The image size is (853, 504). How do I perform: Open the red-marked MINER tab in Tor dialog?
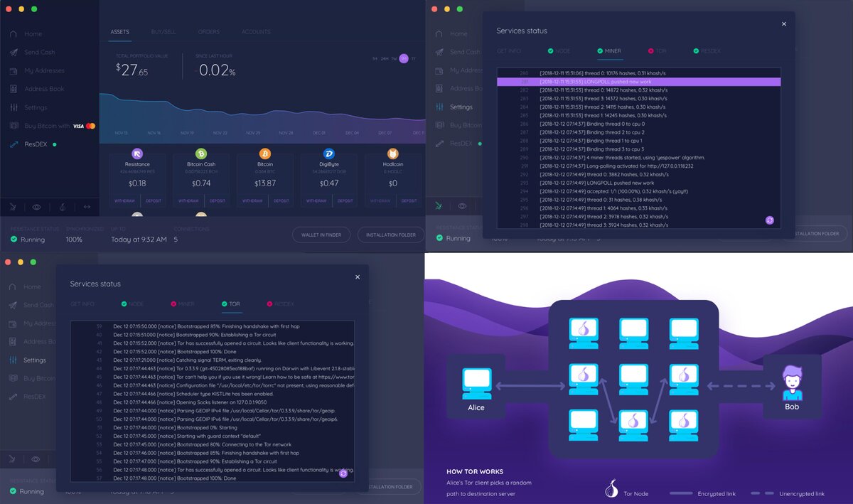(x=183, y=304)
